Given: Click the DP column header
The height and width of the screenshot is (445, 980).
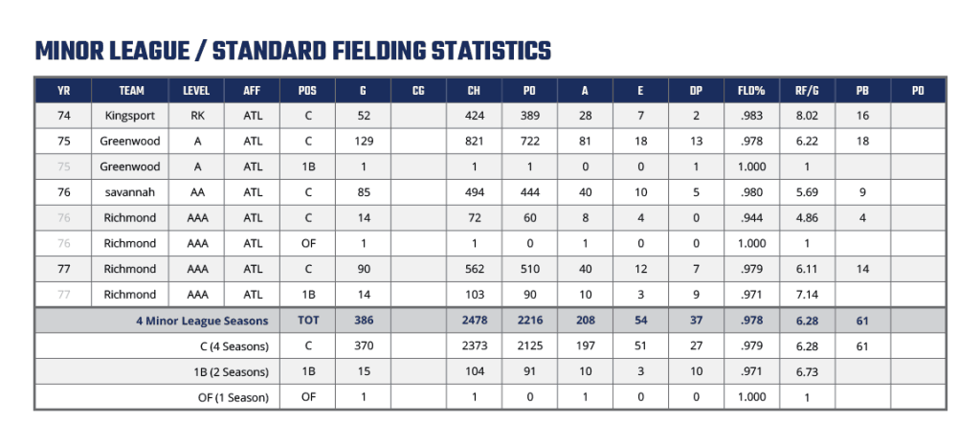Looking at the screenshot, I should click(696, 91).
